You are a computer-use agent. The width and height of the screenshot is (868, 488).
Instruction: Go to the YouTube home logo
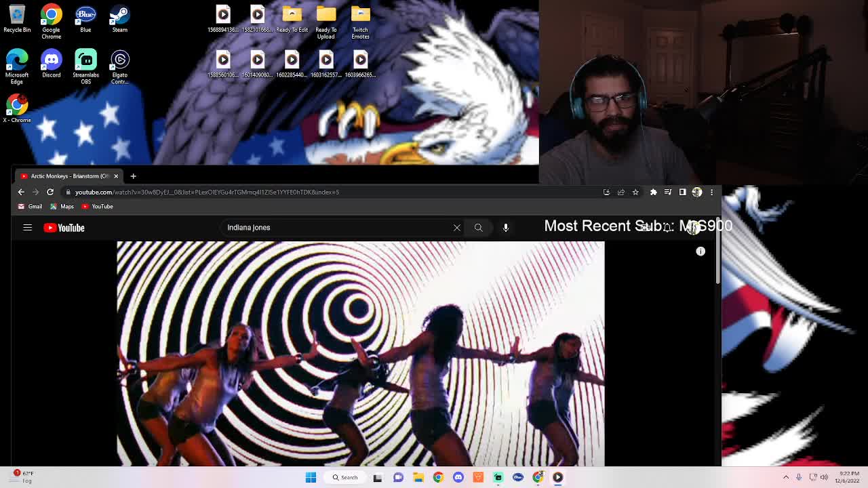click(64, 228)
